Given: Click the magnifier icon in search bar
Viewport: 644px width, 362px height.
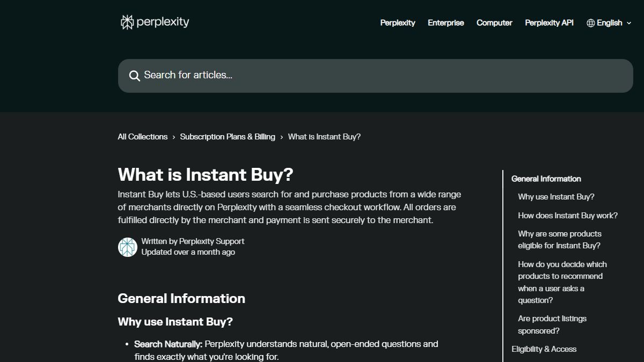Looking at the screenshot, I should click(135, 76).
